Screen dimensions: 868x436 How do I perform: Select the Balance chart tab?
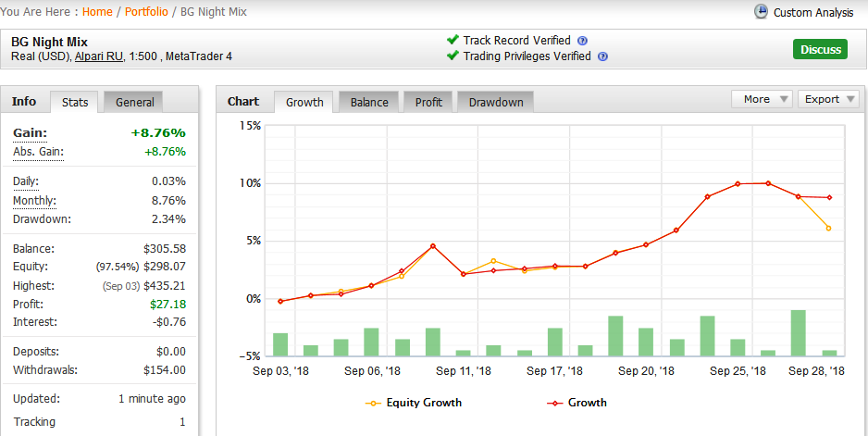(369, 103)
